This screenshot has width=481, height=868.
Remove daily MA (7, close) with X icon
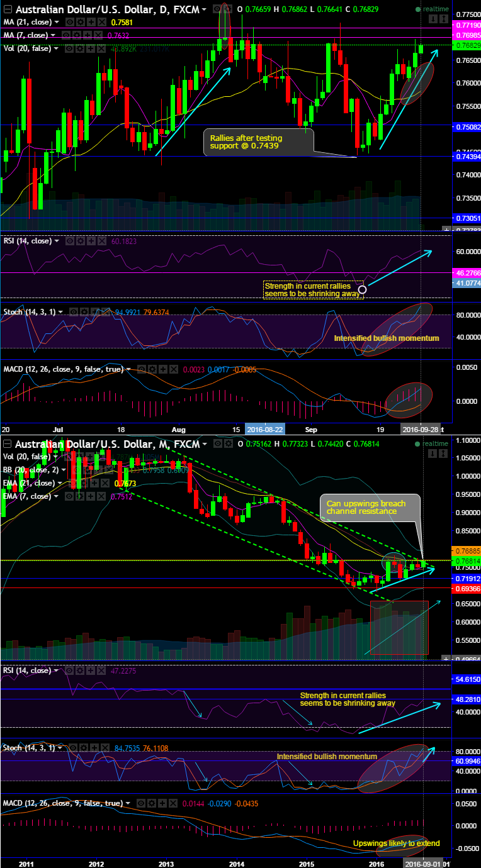98,35
